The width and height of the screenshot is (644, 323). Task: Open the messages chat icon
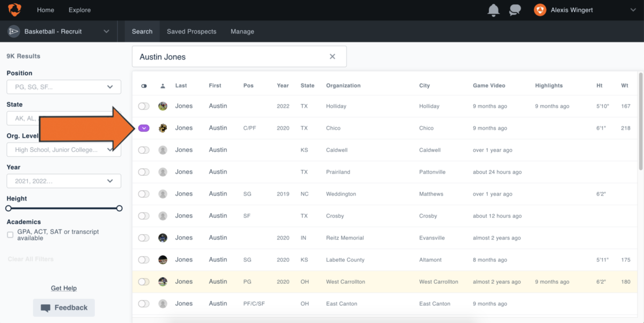[x=515, y=10]
